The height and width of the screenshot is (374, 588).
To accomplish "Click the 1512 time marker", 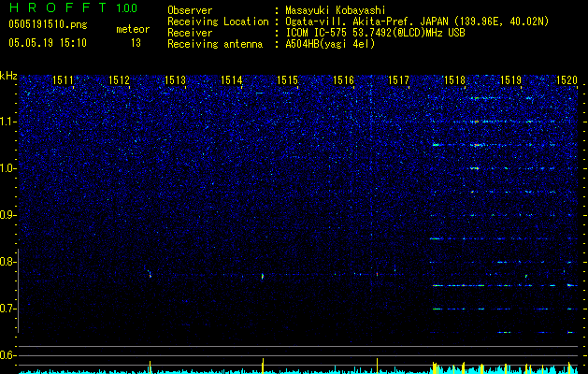I will tap(119, 79).
